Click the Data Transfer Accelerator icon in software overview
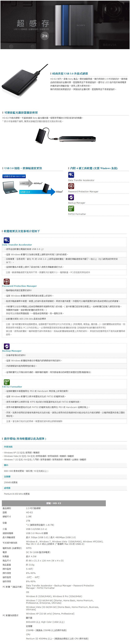Viewport: 130px width, 644px height. [x=7, y=240]
